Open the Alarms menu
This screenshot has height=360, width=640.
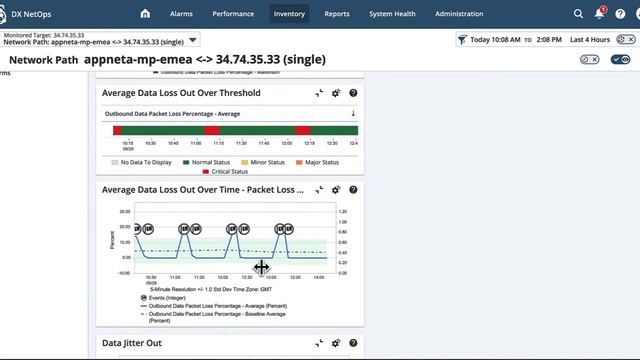181,14
